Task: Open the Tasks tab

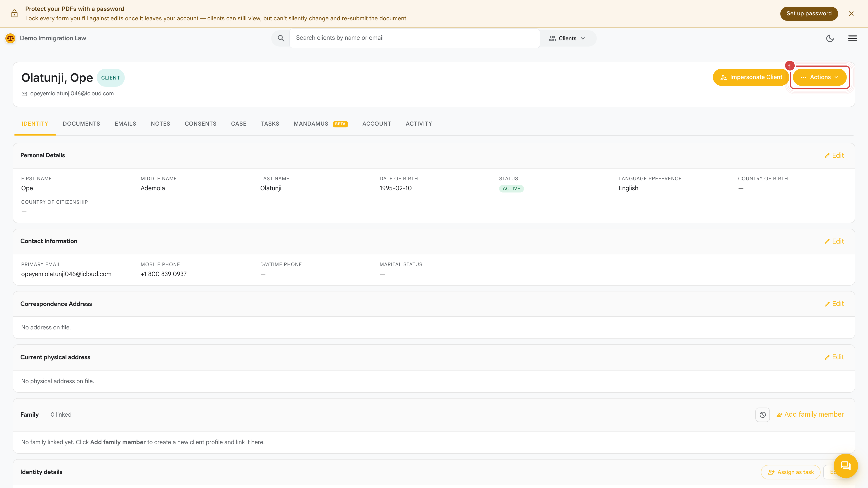Action: (270, 124)
